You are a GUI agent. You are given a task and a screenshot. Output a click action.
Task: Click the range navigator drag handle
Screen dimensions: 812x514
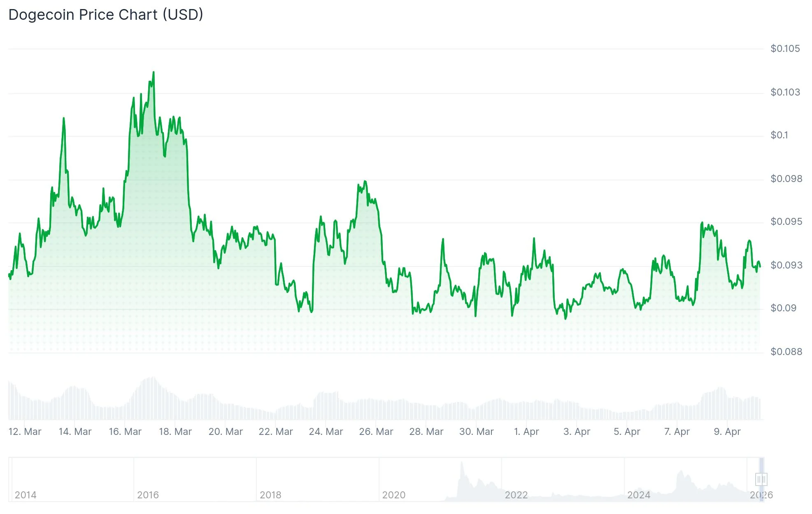click(761, 479)
